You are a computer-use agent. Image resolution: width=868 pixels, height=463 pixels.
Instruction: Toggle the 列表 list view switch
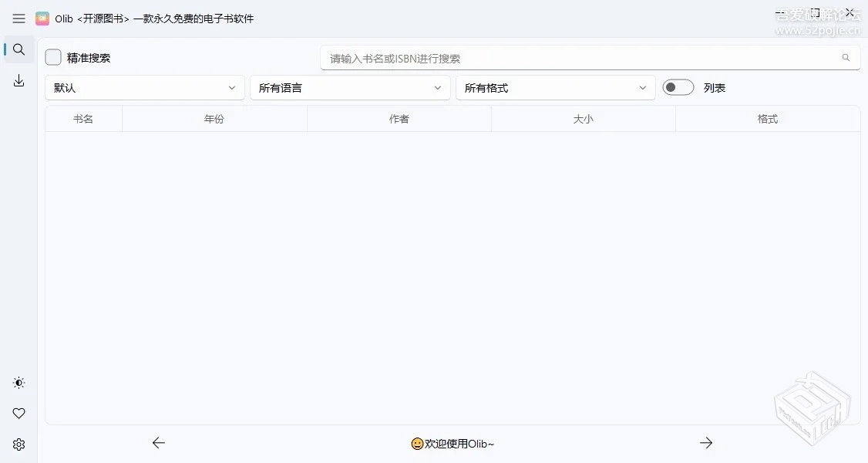point(678,87)
